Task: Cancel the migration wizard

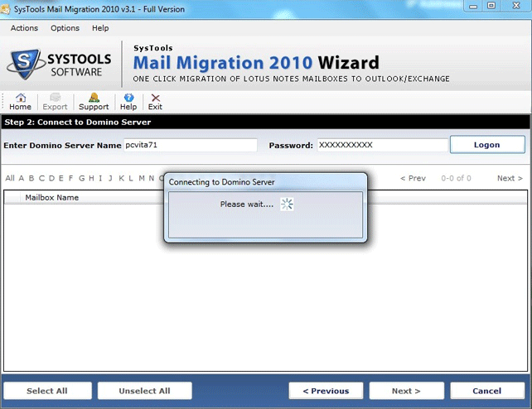Action: pos(487,391)
